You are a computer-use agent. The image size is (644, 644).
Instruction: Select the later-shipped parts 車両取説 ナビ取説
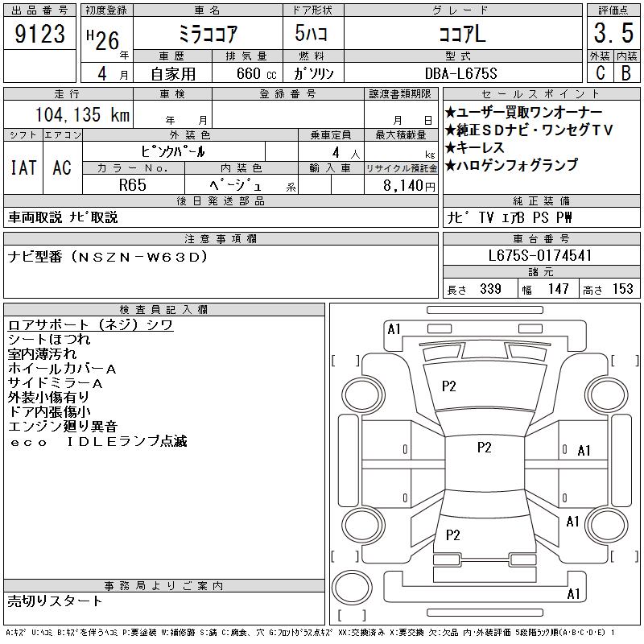click(63, 217)
